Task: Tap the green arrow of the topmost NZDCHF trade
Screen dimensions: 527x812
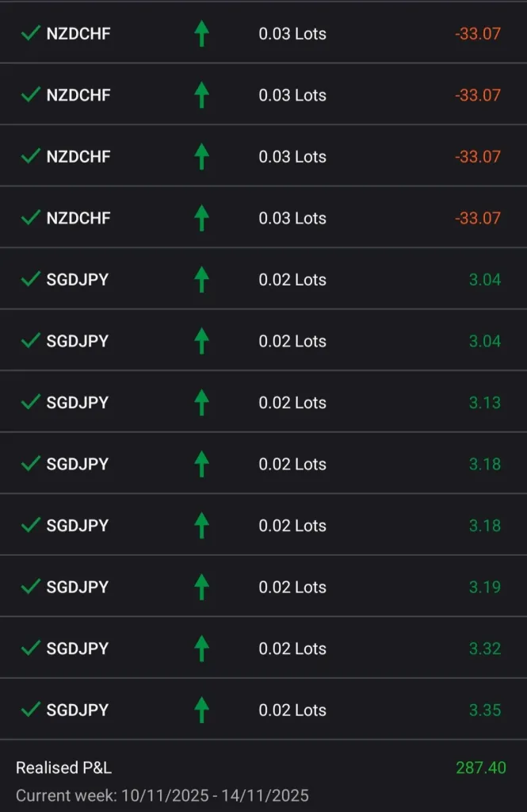Action: [x=201, y=33]
